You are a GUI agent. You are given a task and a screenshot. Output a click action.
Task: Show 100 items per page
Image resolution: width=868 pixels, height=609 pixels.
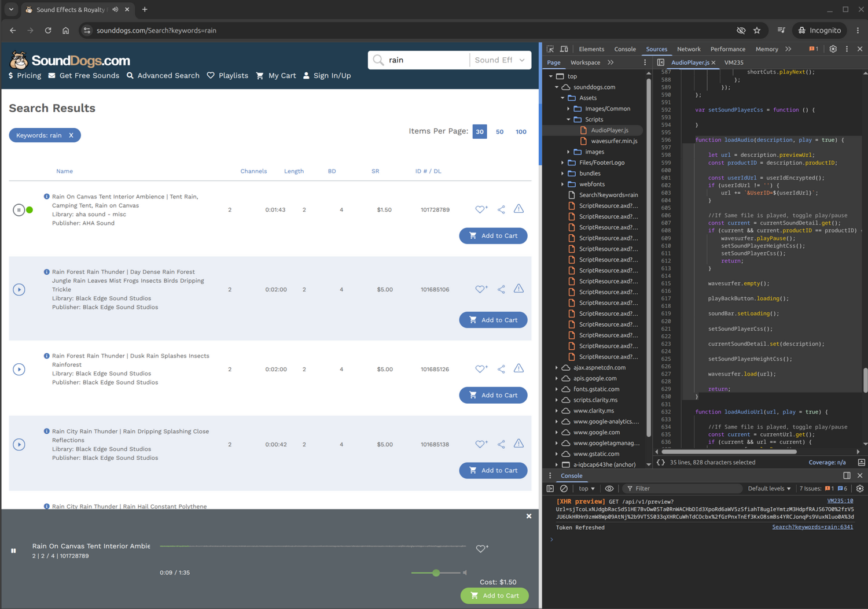click(x=521, y=132)
